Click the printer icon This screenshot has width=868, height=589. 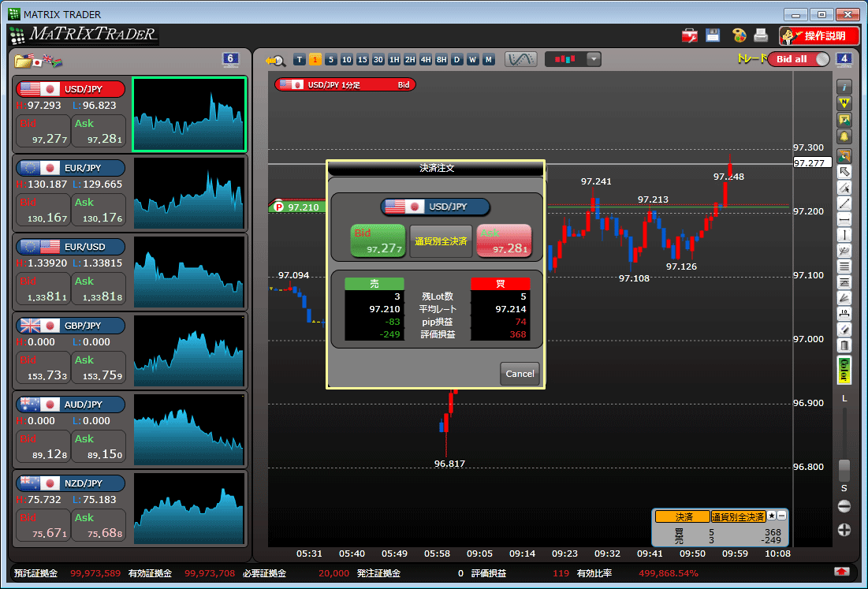coord(761,35)
